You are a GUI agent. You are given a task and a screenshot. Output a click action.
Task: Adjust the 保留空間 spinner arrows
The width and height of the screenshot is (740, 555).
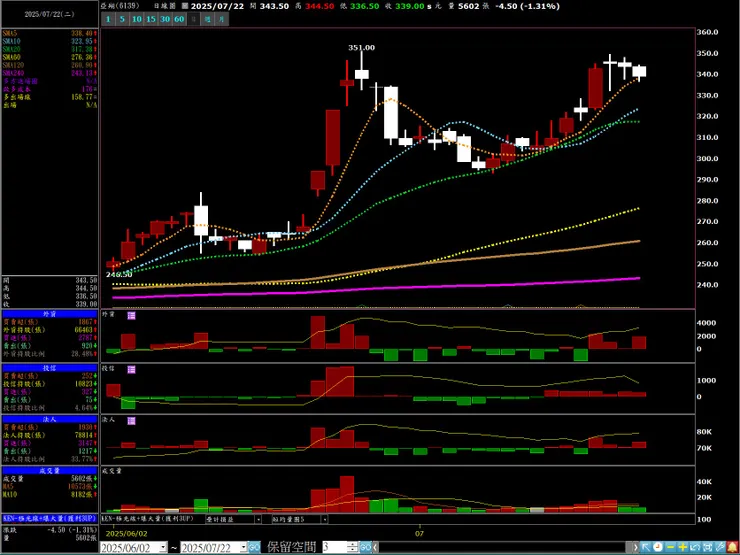[x=353, y=547]
